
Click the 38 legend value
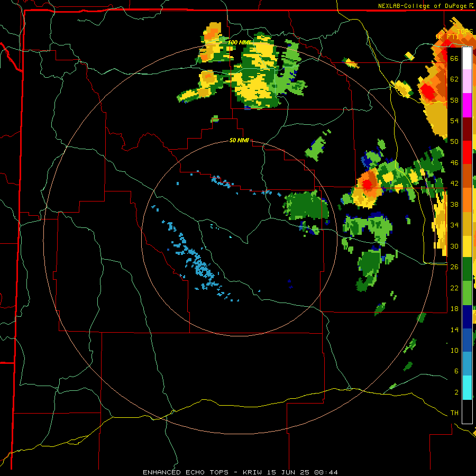pyautogui.click(x=454, y=205)
